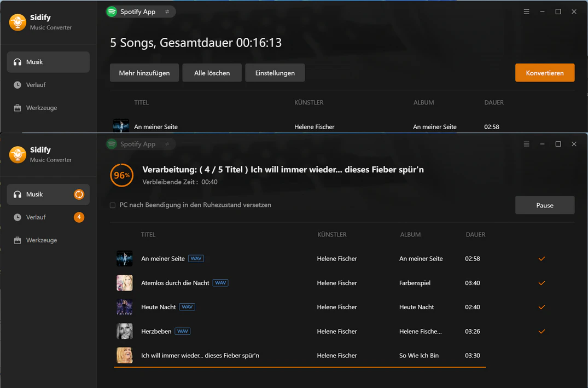
Task: Select the song title Atemlos durch die Nacht
Action: (175, 283)
